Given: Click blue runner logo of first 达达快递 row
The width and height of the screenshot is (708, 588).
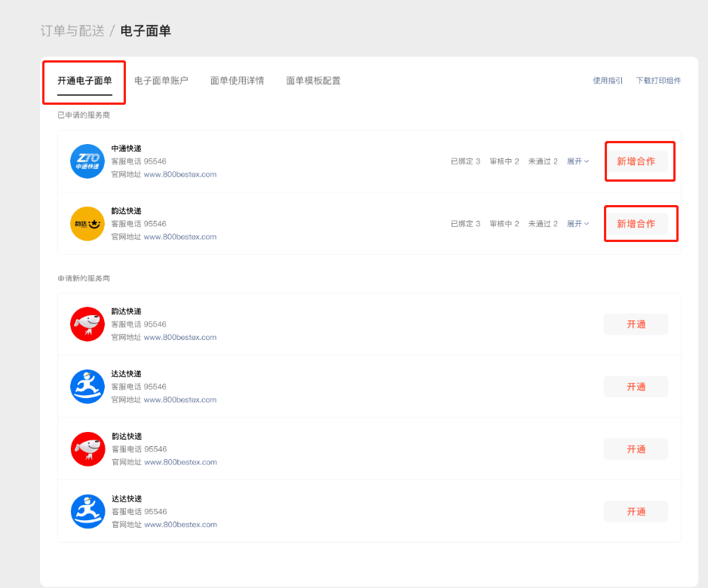Looking at the screenshot, I should pyautogui.click(x=87, y=387).
